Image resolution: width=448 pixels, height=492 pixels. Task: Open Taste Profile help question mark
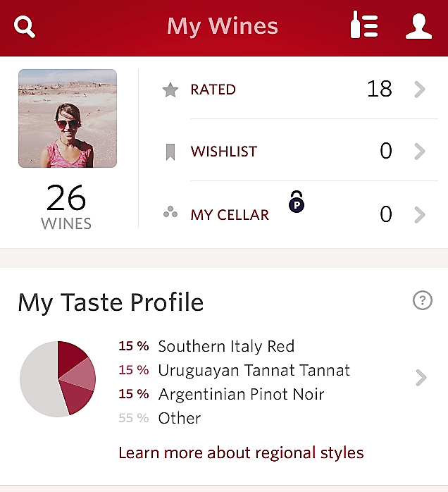pyautogui.click(x=422, y=301)
